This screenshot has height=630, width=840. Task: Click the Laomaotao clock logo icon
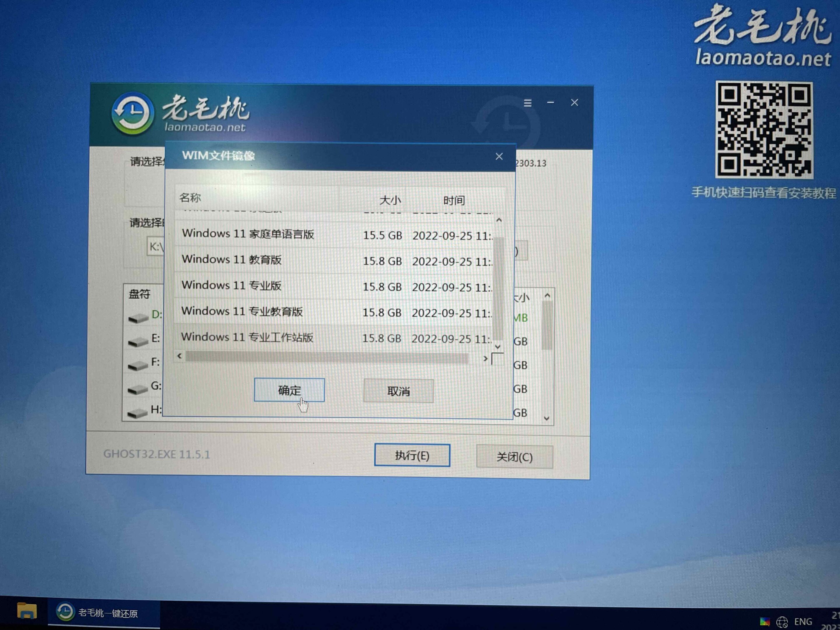click(132, 113)
